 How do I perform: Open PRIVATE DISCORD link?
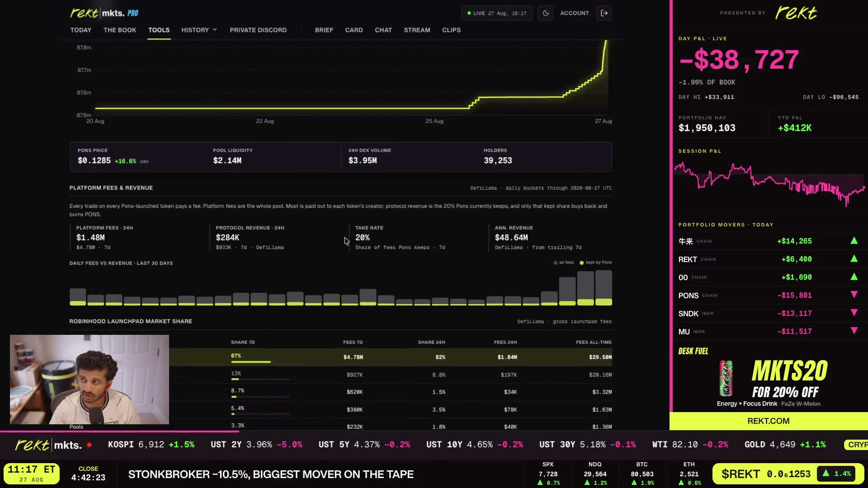258,30
